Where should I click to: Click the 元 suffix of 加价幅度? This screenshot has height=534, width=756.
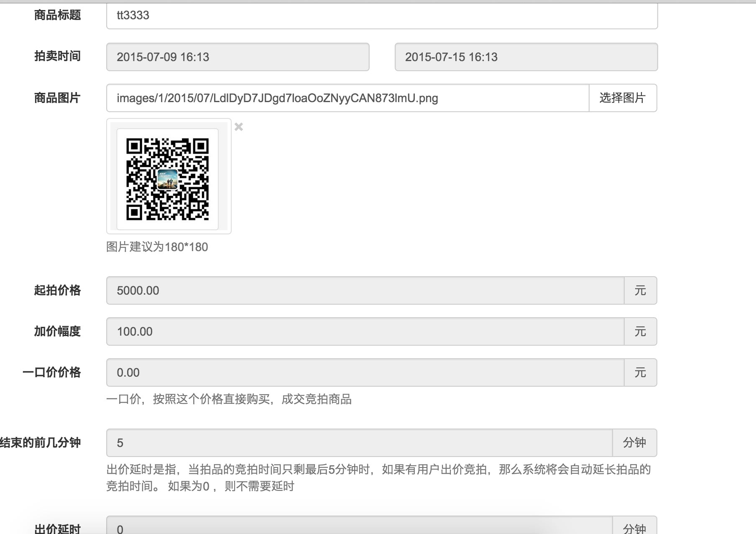(x=640, y=331)
